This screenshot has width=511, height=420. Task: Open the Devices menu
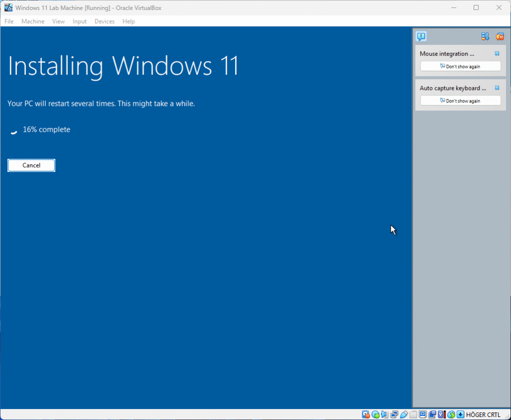point(105,21)
